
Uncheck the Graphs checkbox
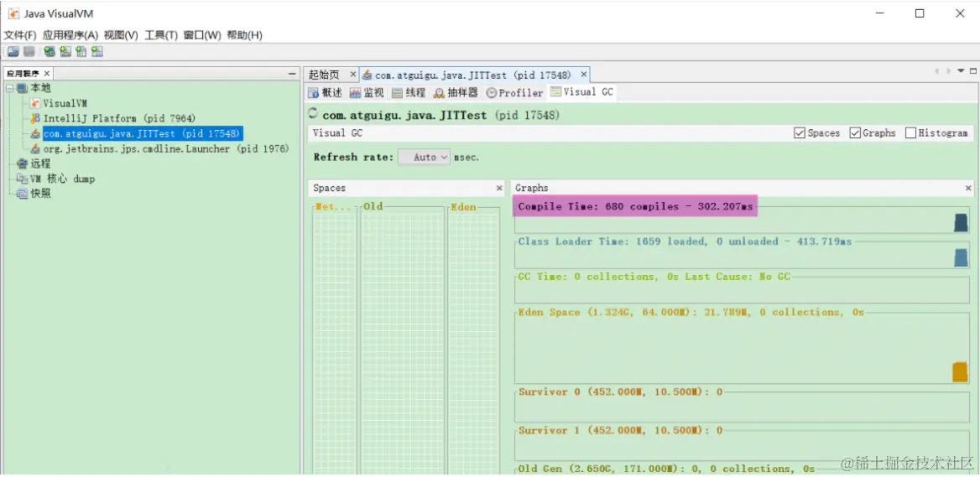(855, 133)
